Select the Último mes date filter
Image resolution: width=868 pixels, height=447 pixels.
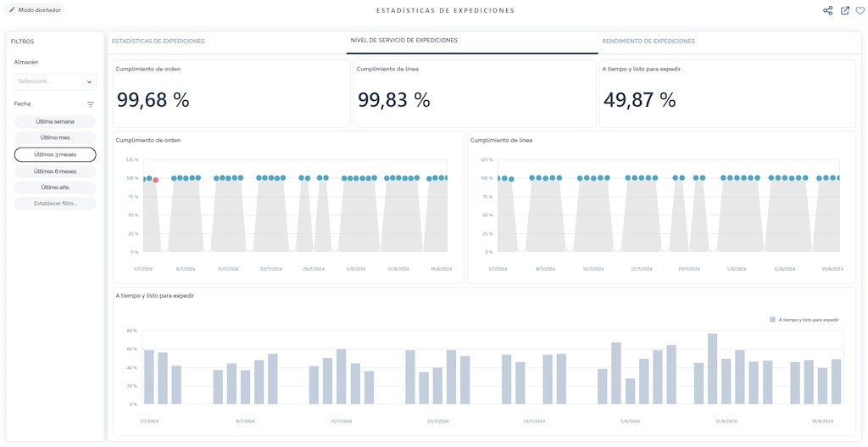[x=55, y=137]
